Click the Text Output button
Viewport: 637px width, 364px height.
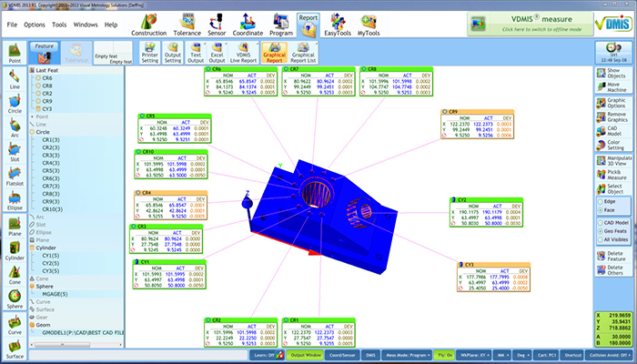click(x=196, y=53)
